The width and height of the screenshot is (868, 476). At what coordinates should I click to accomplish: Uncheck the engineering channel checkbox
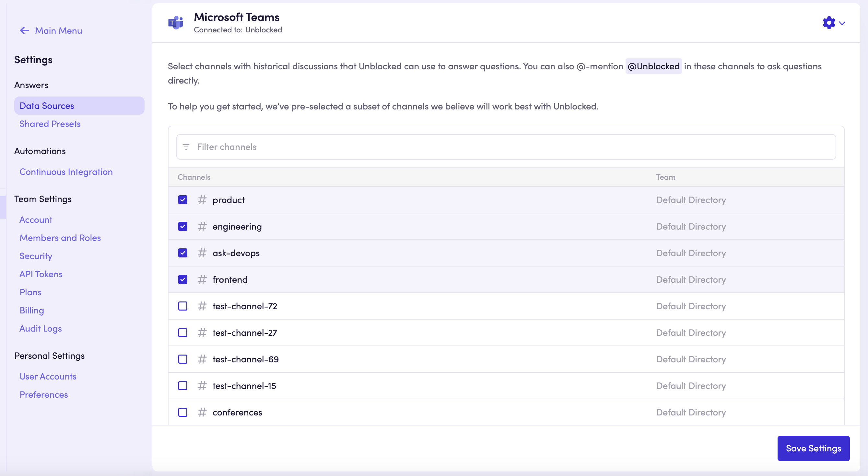(x=182, y=227)
